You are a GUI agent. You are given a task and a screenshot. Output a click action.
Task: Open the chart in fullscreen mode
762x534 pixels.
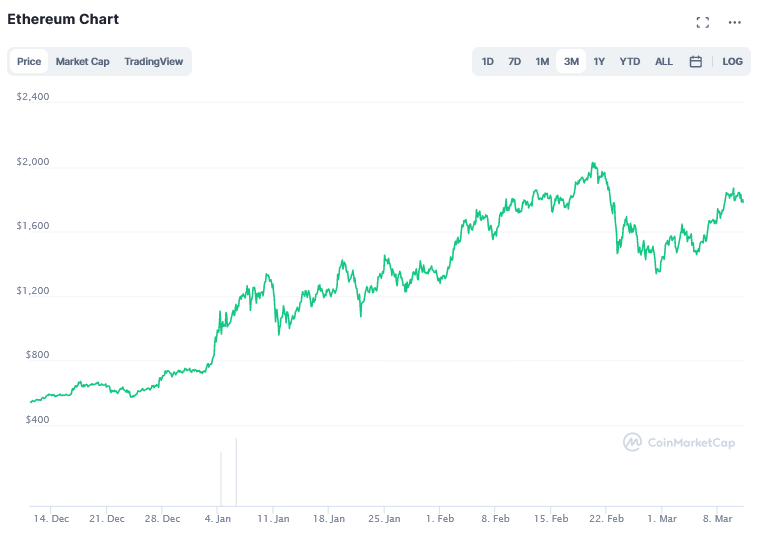pos(702,22)
